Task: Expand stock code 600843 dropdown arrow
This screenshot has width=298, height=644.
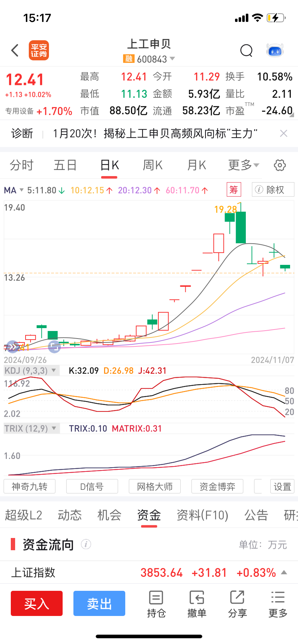Action: [x=172, y=59]
